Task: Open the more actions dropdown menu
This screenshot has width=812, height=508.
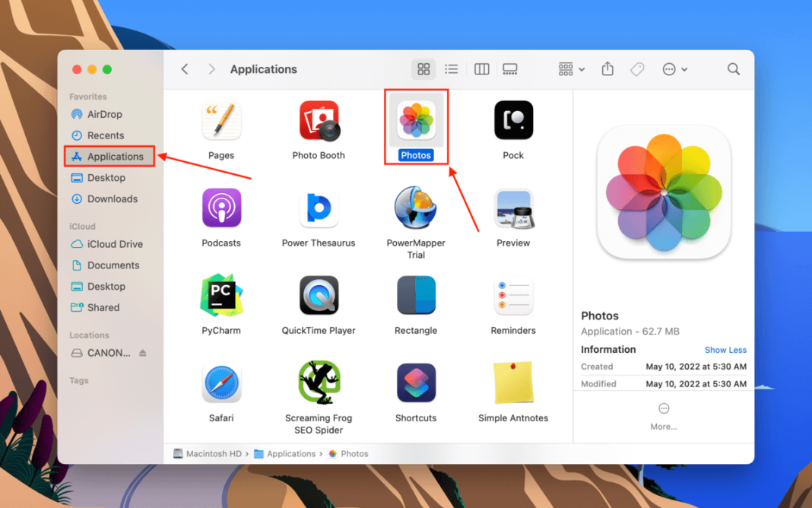Action: tap(674, 68)
